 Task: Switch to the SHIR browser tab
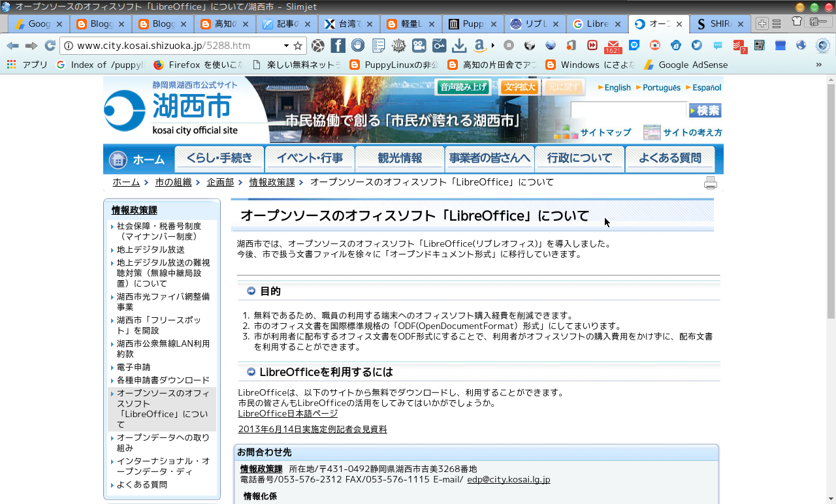(720, 24)
